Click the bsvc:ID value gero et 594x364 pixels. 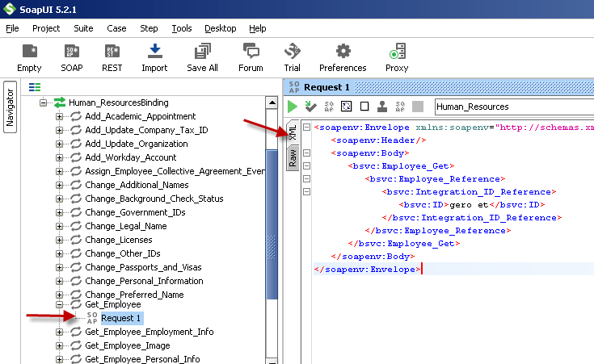469,205
